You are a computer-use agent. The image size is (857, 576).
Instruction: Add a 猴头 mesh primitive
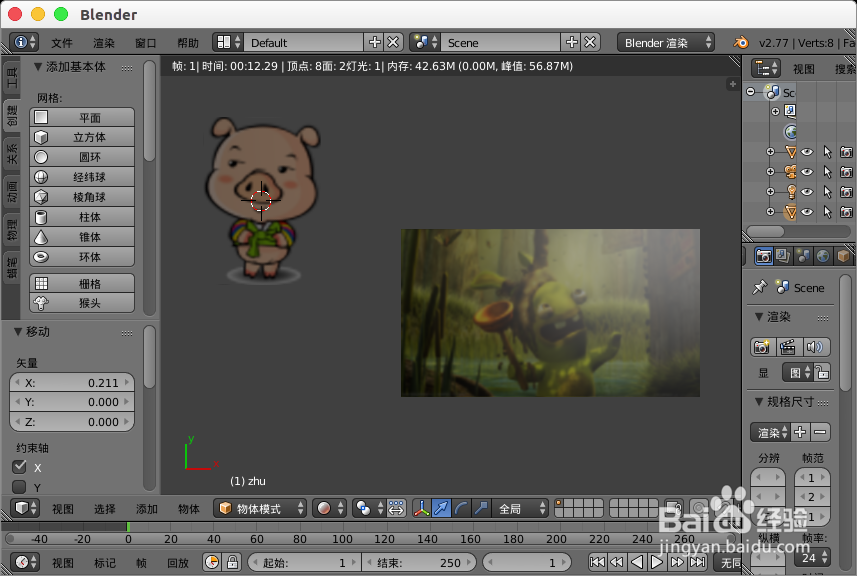tap(82, 303)
